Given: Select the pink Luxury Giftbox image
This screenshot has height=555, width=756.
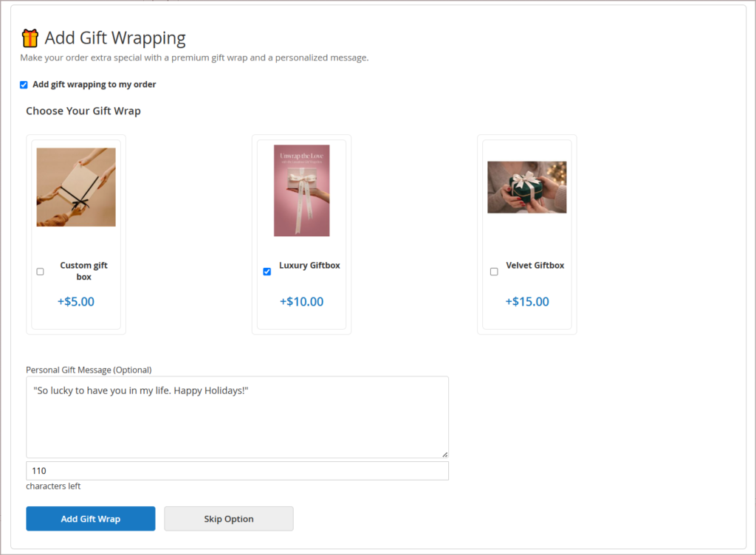Looking at the screenshot, I should coord(302,190).
